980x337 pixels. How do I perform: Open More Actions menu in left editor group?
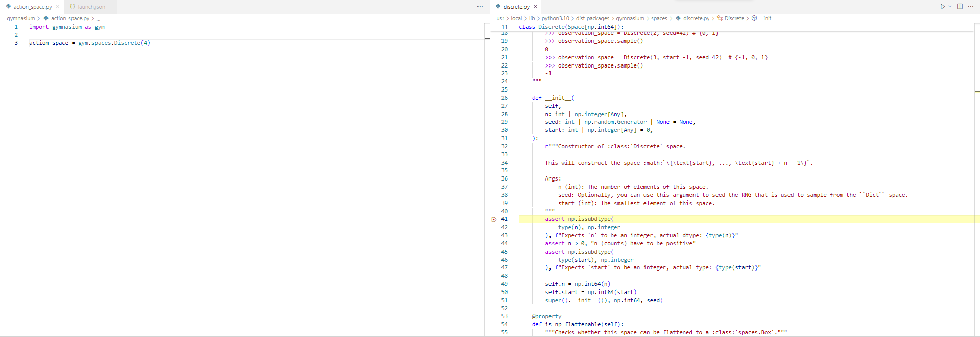click(x=480, y=7)
